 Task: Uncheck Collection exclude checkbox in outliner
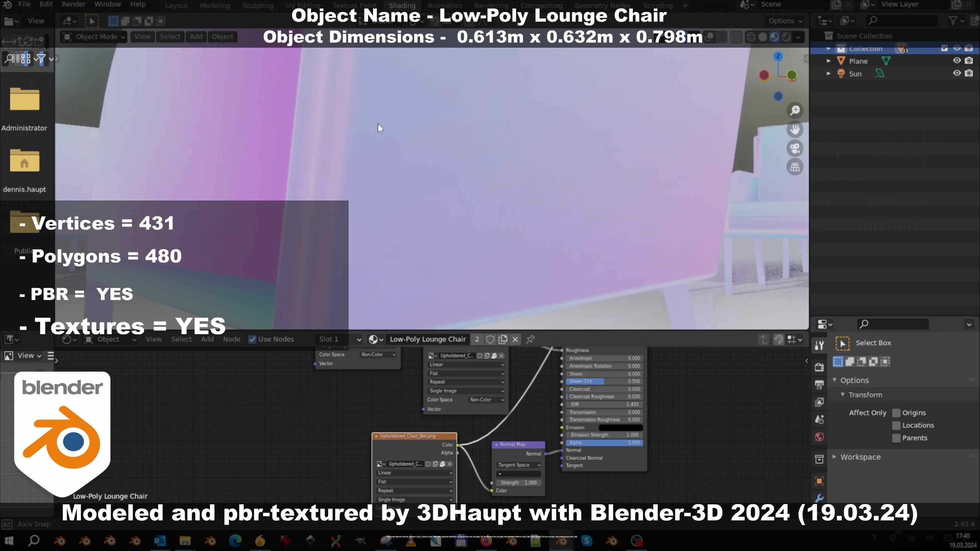(944, 48)
